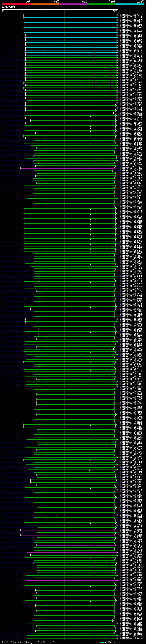Select the UniRef100_C6TMF5 label
Image resolution: width=146 pixels, height=644 pixels.
(131, 170)
